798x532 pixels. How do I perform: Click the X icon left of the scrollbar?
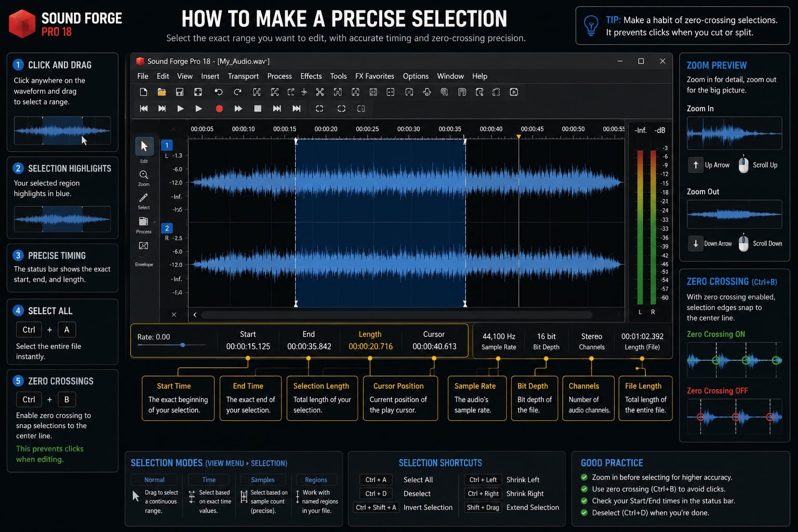coord(174,314)
